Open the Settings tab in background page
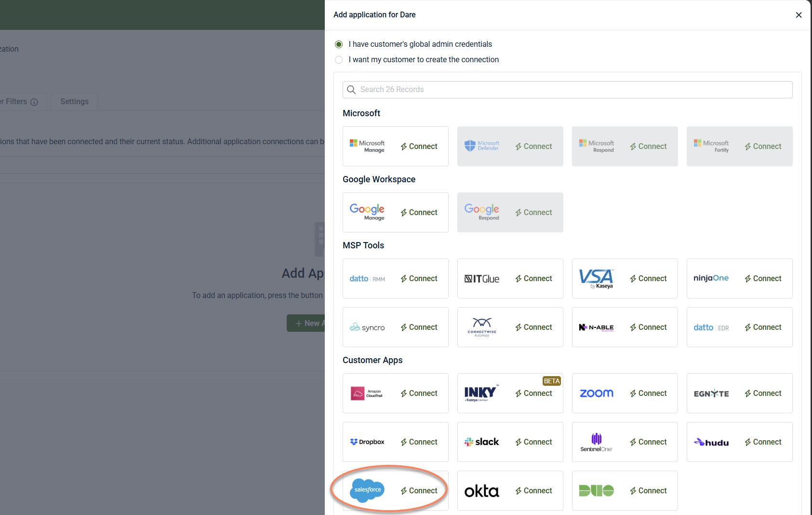The width and height of the screenshot is (812, 515). [x=74, y=102]
